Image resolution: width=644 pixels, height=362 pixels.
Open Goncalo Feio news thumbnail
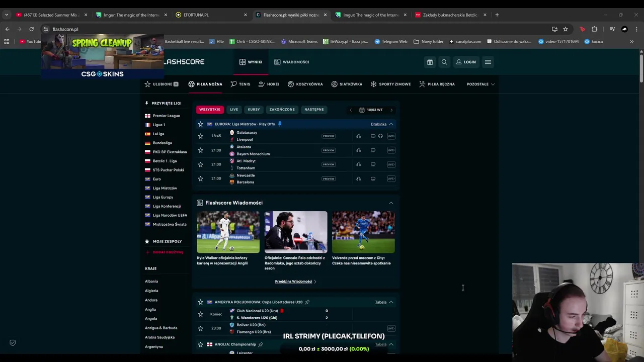coord(296,232)
